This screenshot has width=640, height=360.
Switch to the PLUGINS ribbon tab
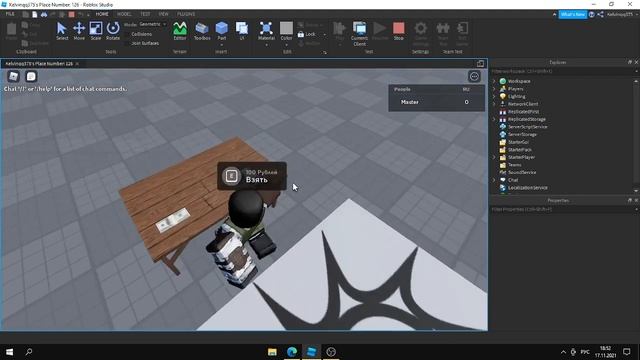(x=186, y=14)
